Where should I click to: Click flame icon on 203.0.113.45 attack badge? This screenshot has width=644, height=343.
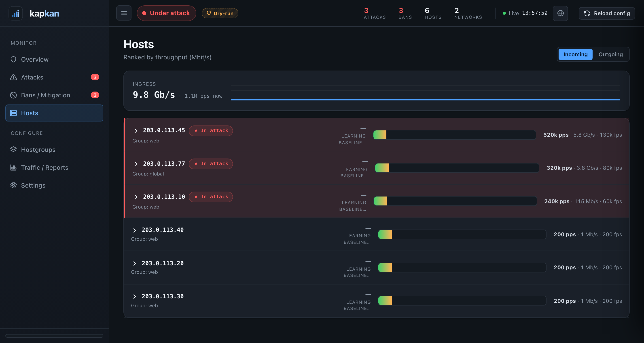(x=196, y=131)
